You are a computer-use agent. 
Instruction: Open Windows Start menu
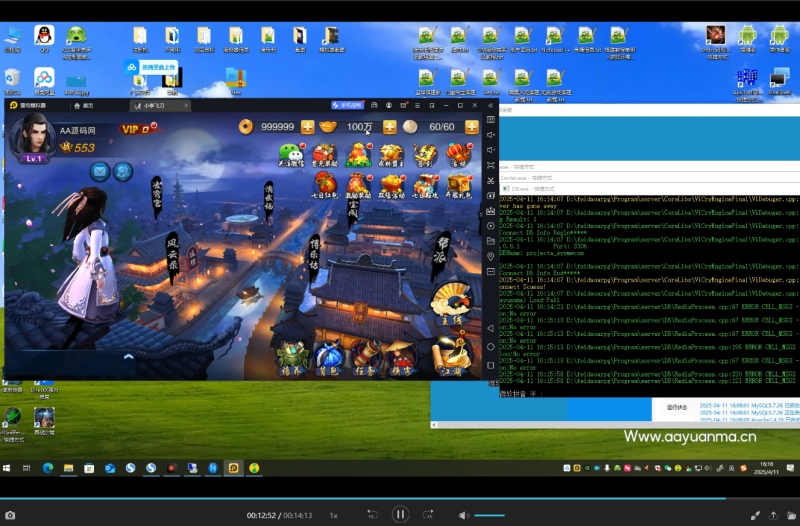[x=7, y=468]
